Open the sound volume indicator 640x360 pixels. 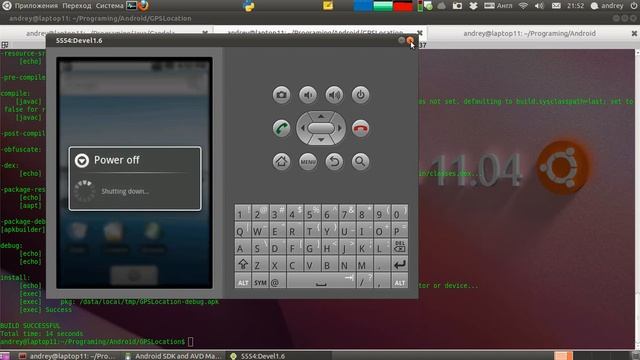pyautogui.click(x=539, y=6)
